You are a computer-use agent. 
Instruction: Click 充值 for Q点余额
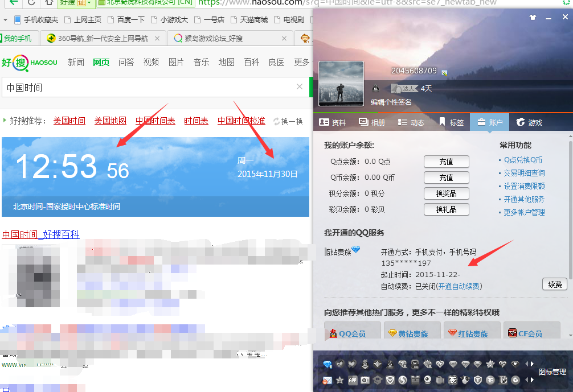446,162
